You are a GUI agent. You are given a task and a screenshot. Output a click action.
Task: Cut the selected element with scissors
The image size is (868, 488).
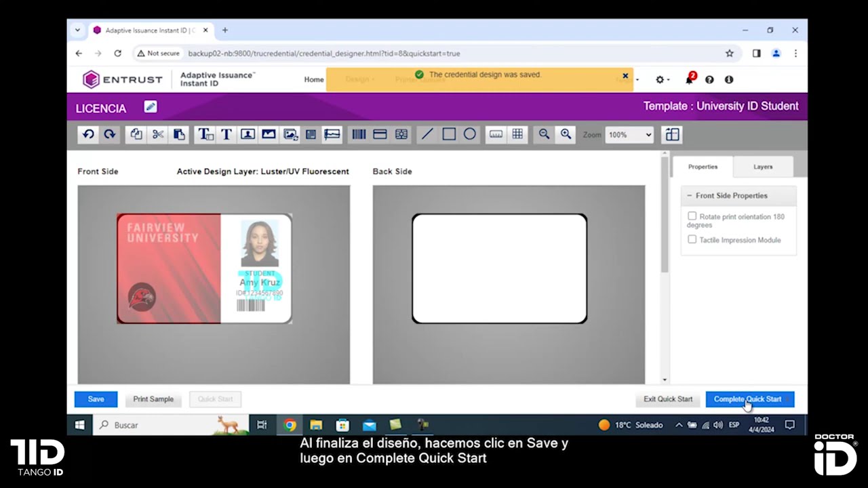pyautogui.click(x=158, y=134)
